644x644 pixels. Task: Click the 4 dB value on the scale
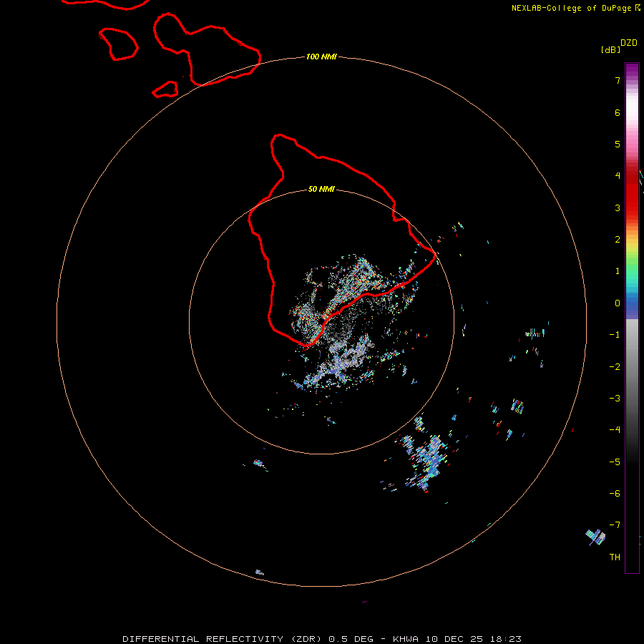click(x=618, y=176)
